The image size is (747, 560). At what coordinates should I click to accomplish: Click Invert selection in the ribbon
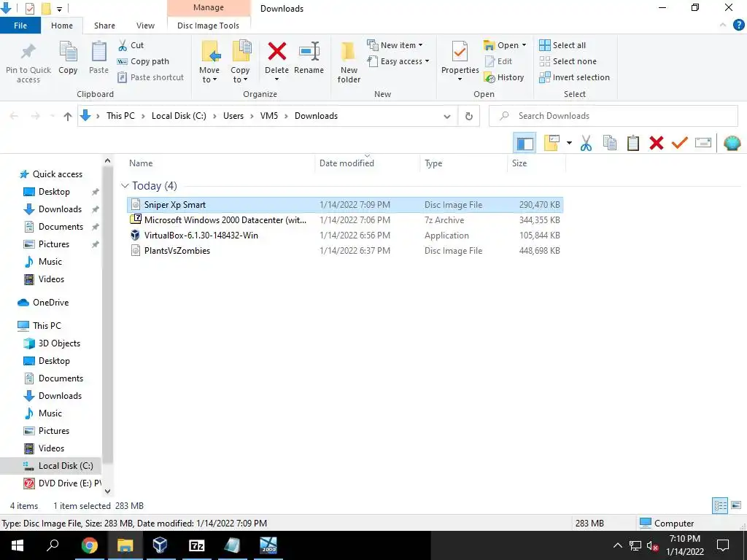coord(575,77)
